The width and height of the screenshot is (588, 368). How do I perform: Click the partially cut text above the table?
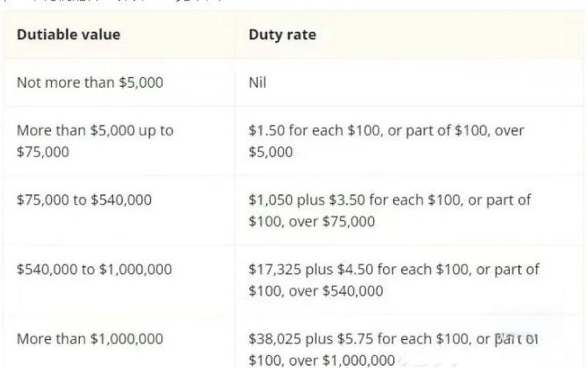click(112, 1)
